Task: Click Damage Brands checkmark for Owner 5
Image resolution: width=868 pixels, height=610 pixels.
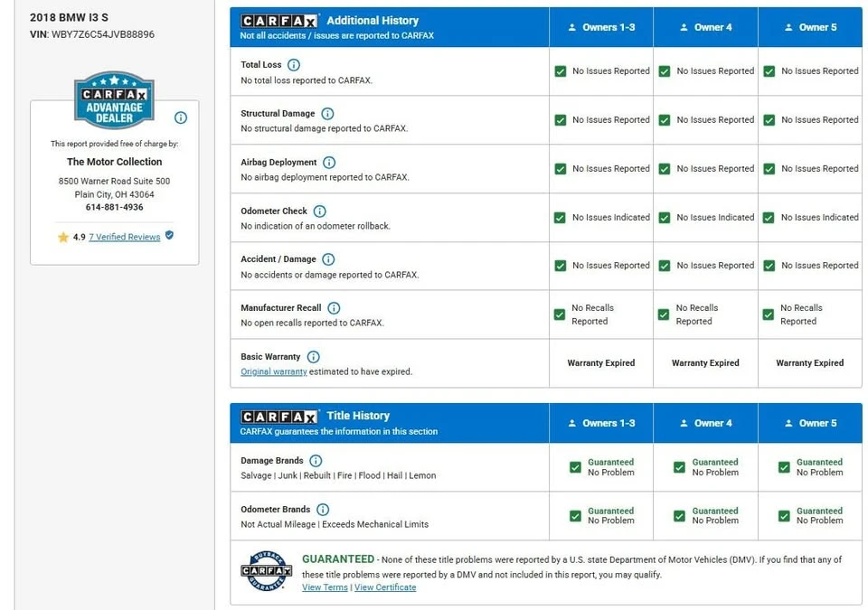Action: 784,467
